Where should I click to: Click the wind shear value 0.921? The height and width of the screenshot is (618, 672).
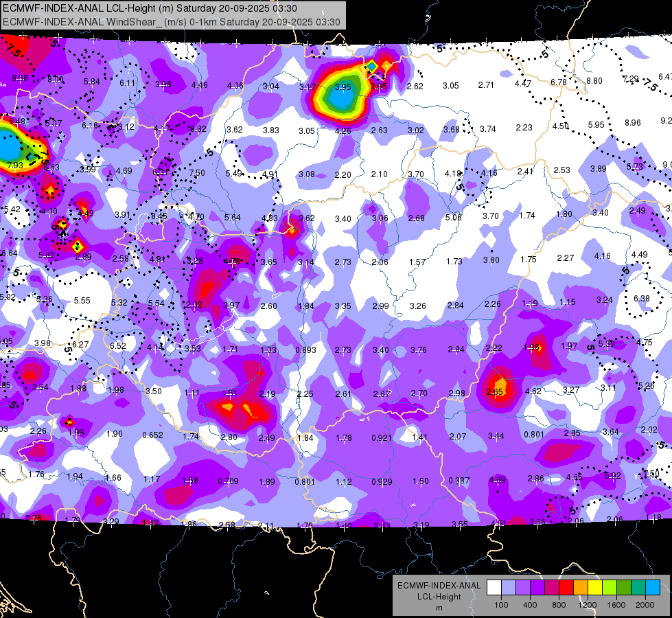[x=382, y=438]
